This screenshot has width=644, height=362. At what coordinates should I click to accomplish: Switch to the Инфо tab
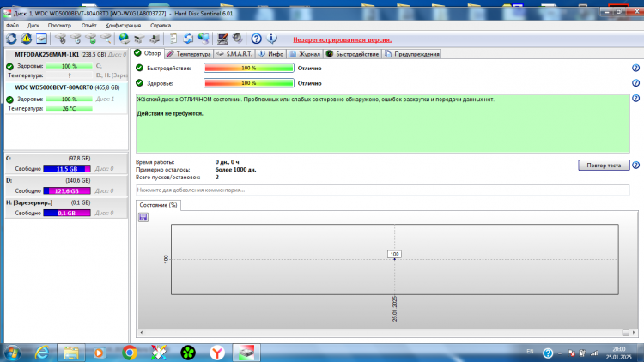click(271, 54)
